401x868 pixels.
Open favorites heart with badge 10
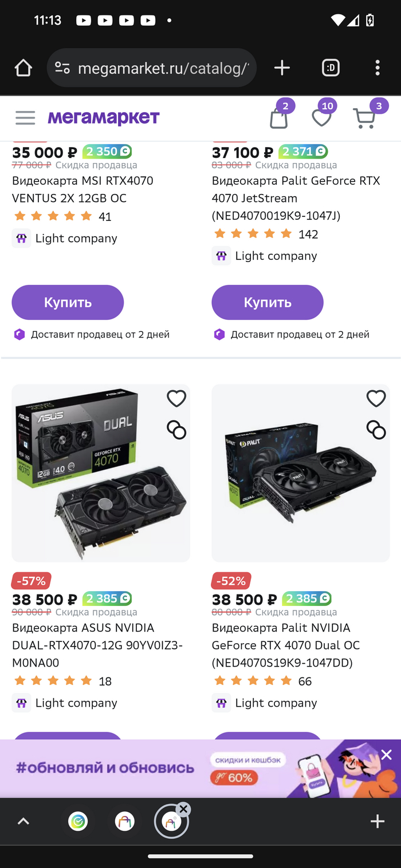click(321, 118)
